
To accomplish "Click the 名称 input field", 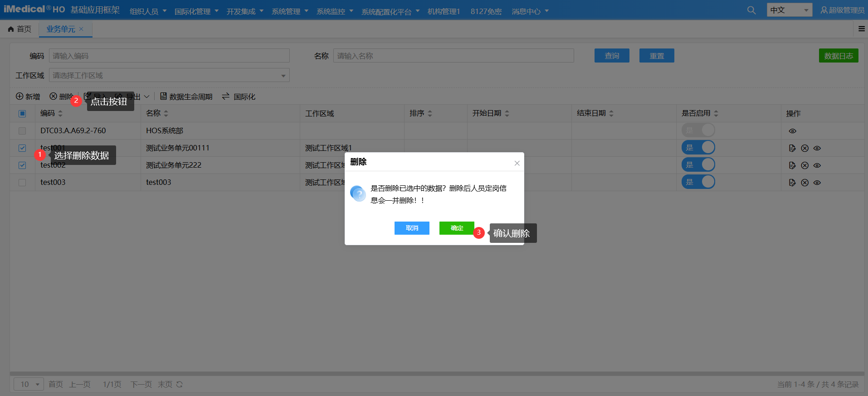I will (x=454, y=56).
